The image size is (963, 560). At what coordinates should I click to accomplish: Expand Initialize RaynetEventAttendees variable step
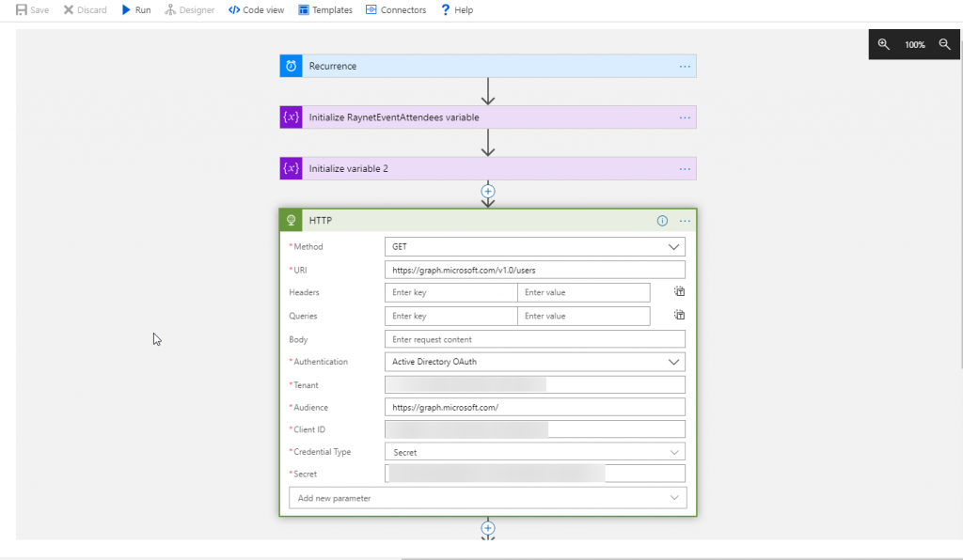pos(488,117)
